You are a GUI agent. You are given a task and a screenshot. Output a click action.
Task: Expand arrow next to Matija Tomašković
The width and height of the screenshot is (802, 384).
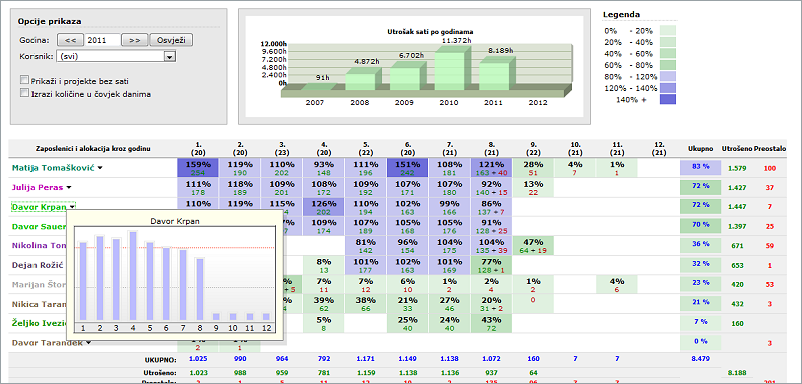pyautogui.click(x=100, y=168)
